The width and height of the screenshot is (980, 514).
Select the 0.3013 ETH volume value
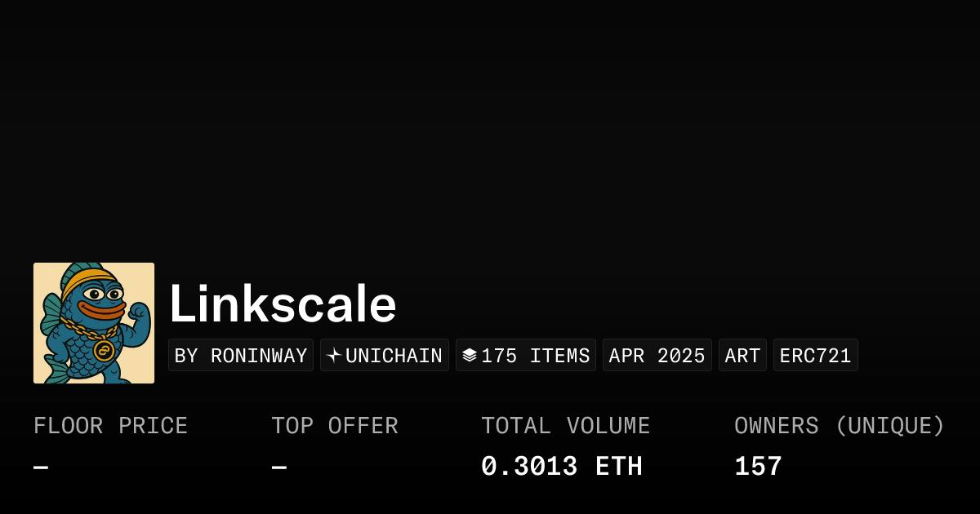562,467
